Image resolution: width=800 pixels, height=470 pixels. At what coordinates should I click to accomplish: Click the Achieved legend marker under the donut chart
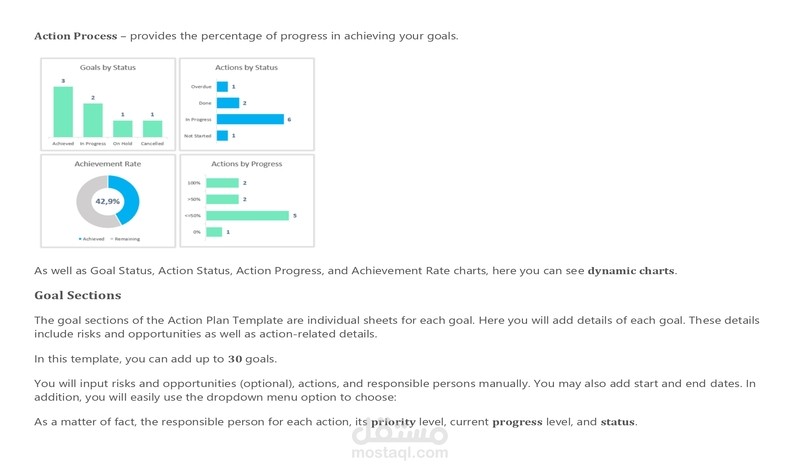tap(80, 239)
